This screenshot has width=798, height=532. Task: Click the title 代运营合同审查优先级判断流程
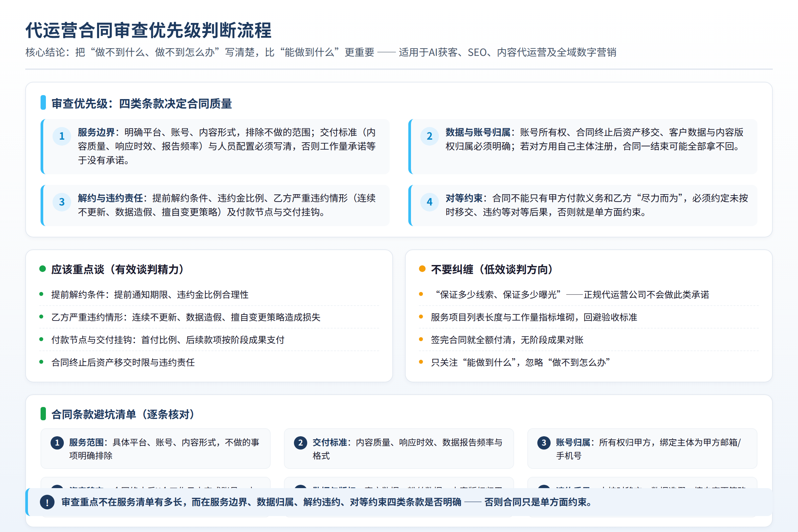click(149, 30)
